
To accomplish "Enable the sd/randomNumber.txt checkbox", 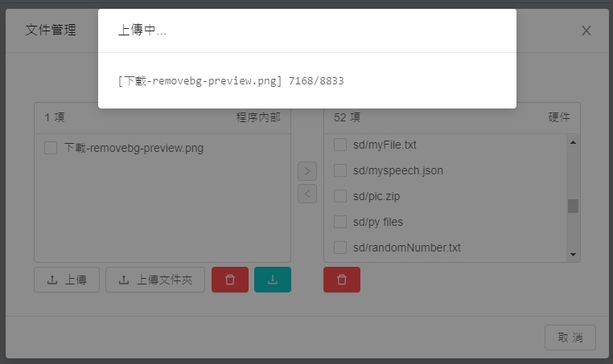I will (x=340, y=247).
